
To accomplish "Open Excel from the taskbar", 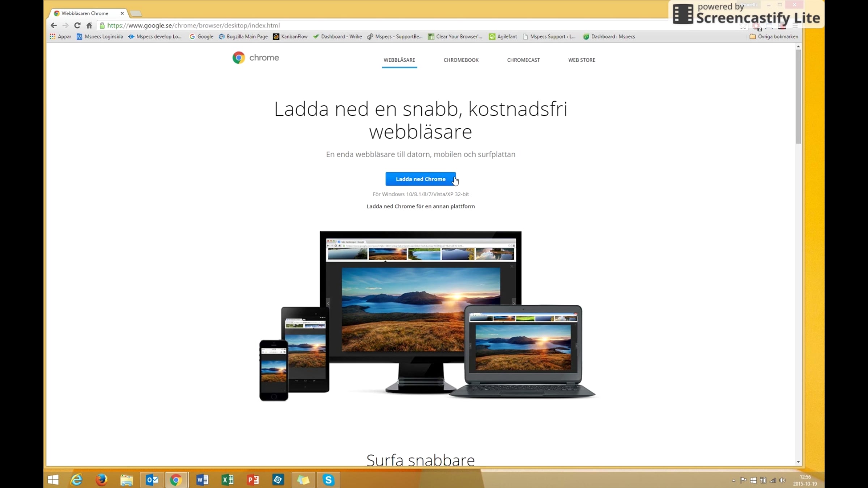I will tap(227, 480).
